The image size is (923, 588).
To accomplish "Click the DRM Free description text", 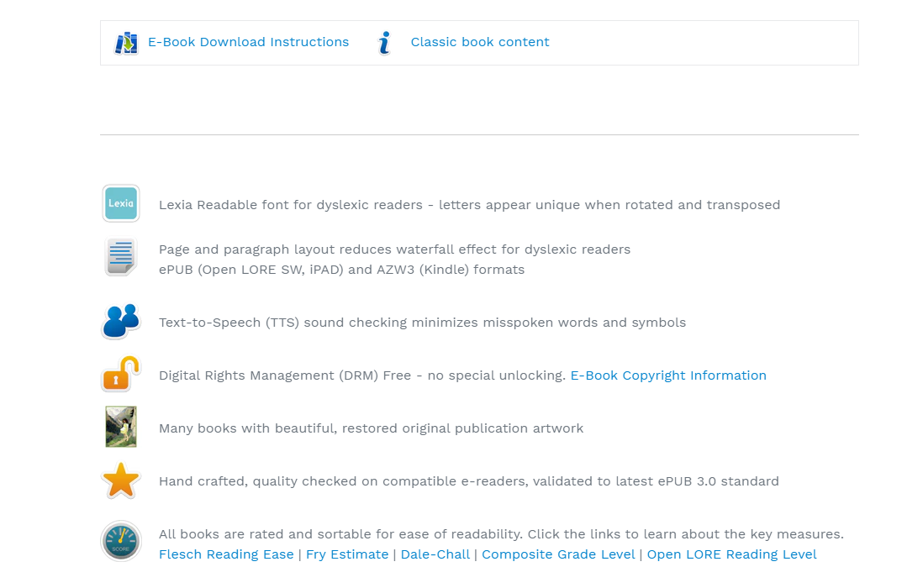I will [x=362, y=375].
